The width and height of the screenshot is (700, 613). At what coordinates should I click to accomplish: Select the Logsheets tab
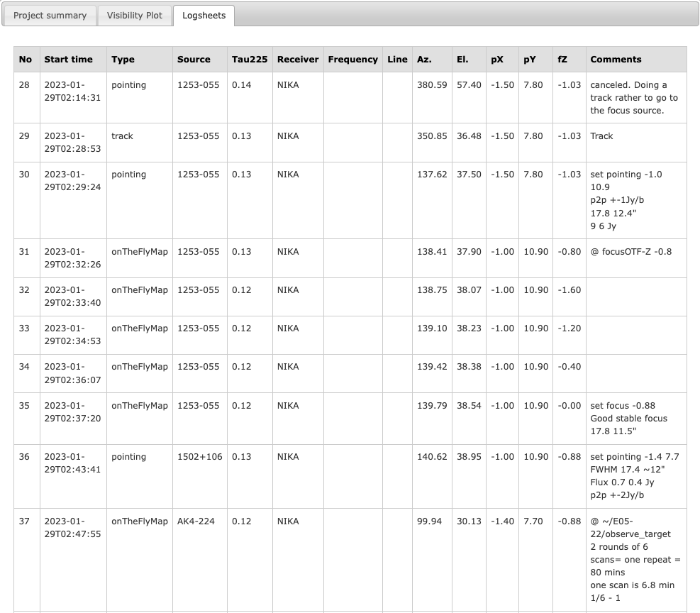(204, 15)
